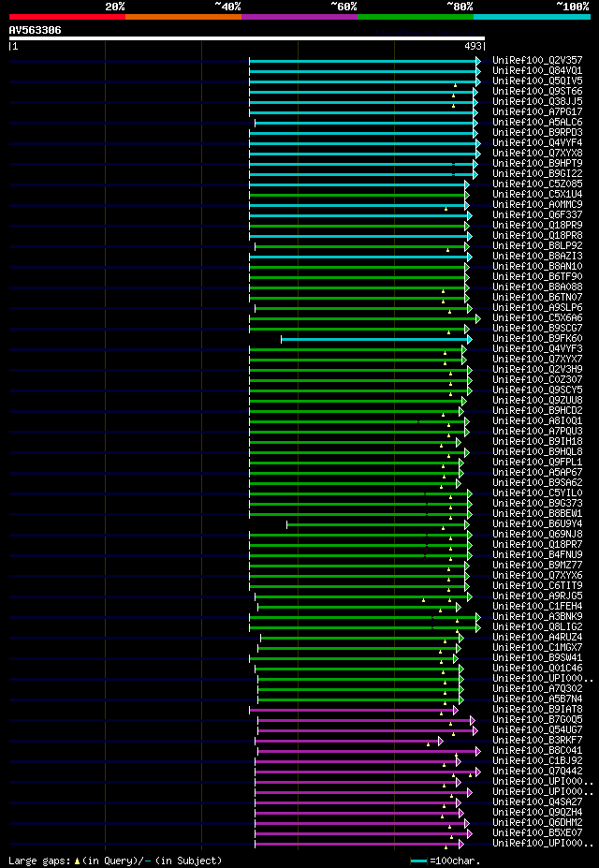The width and height of the screenshot is (599, 868).
Task: Open hit UniRef100_Q9ST66
Action: (x=537, y=92)
